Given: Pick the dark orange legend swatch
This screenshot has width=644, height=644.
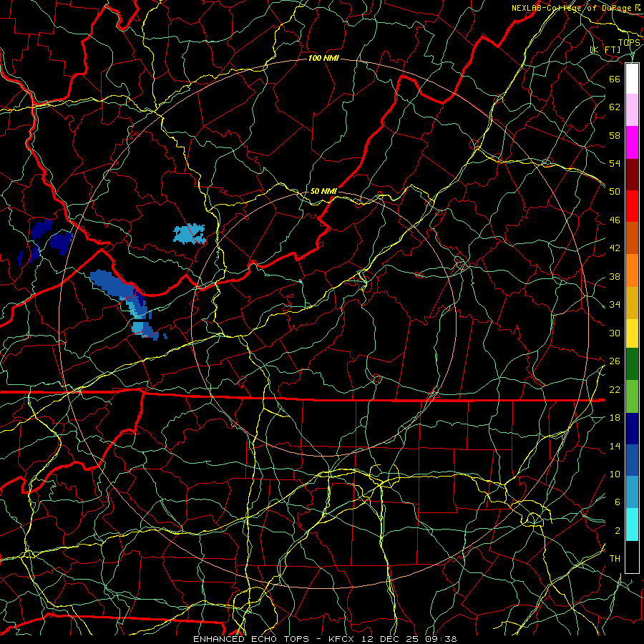Looking at the screenshot, I should 632,238.
